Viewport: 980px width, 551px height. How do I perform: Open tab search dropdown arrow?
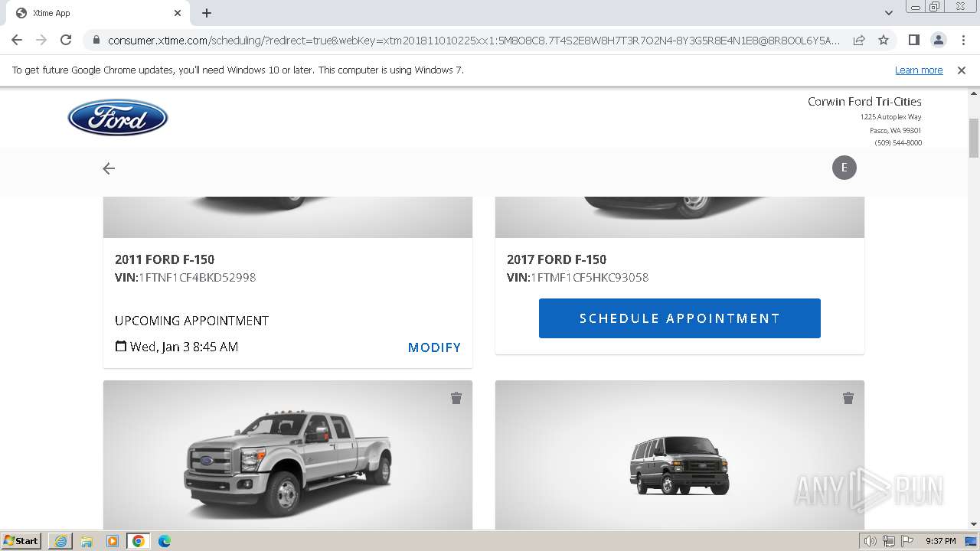(x=888, y=13)
